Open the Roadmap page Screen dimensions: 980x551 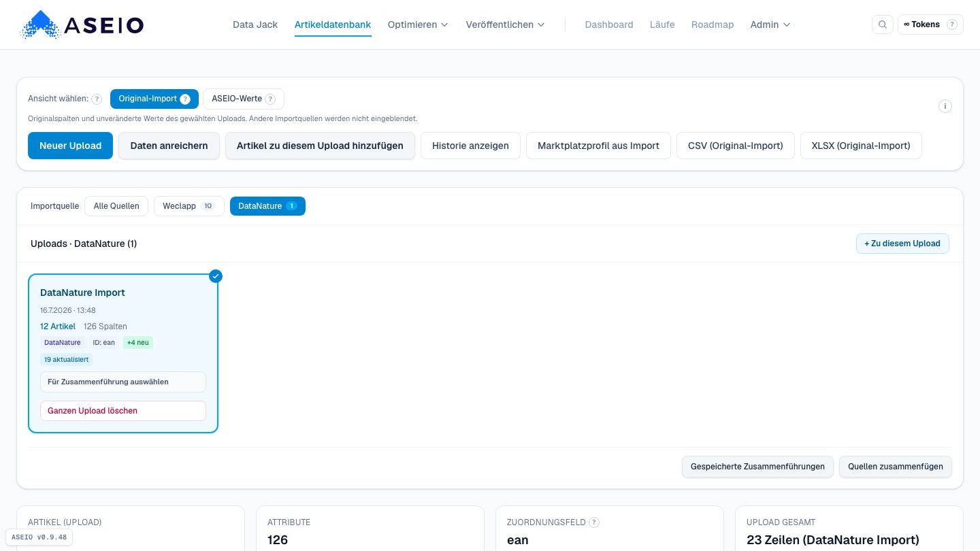713,24
